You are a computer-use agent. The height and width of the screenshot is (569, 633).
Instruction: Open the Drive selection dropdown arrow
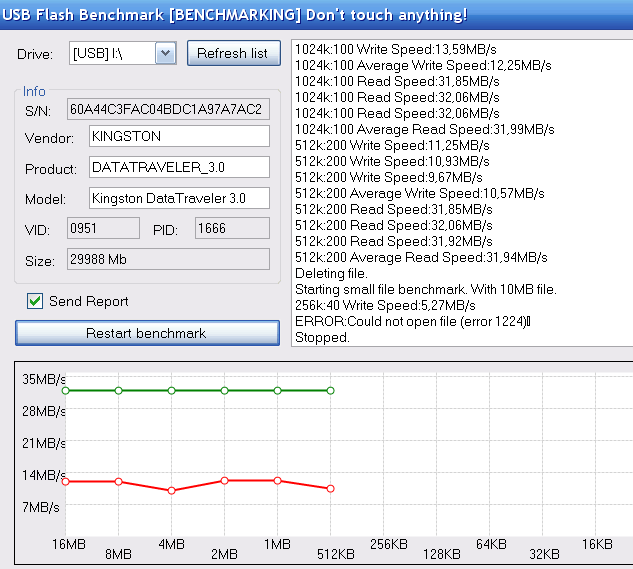[x=166, y=53]
